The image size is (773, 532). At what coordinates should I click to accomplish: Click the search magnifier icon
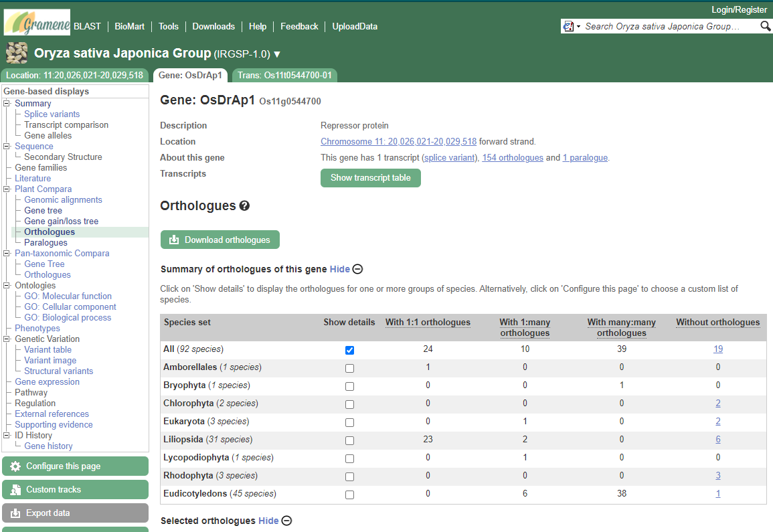pyautogui.click(x=765, y=26)
